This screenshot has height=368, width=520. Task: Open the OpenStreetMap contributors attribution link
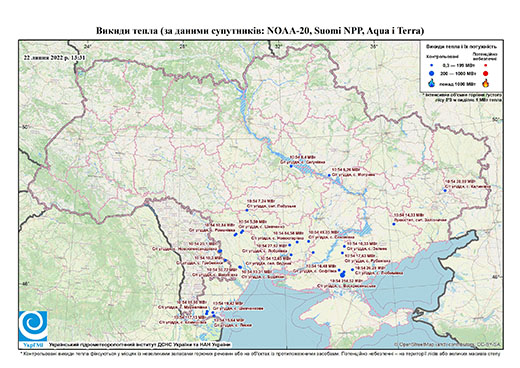pyautogui.click(x=448, y=344)
